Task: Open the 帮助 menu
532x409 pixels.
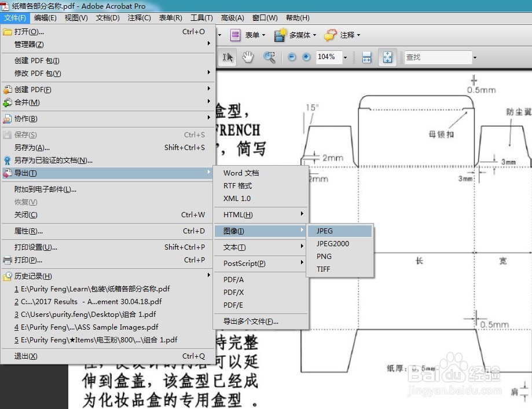Action: [298, 17]
